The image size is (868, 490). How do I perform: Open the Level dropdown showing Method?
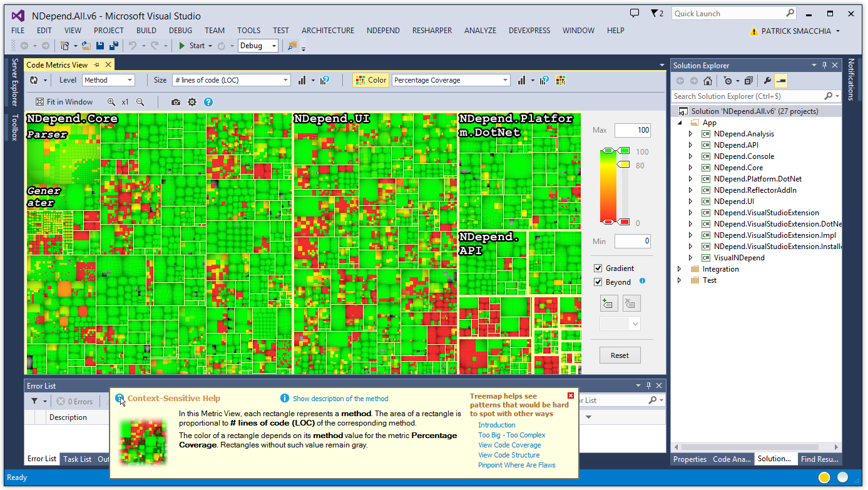tap(108, 79)
